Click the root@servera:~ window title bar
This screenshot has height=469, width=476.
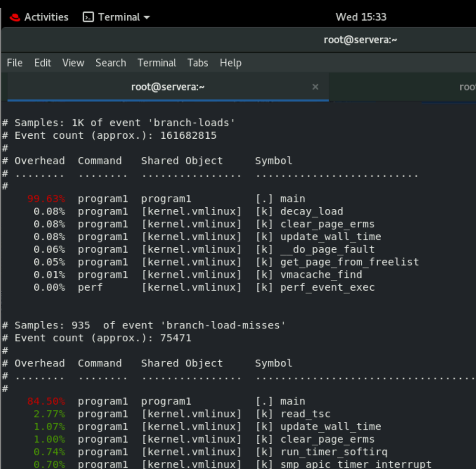coord(360,40)
